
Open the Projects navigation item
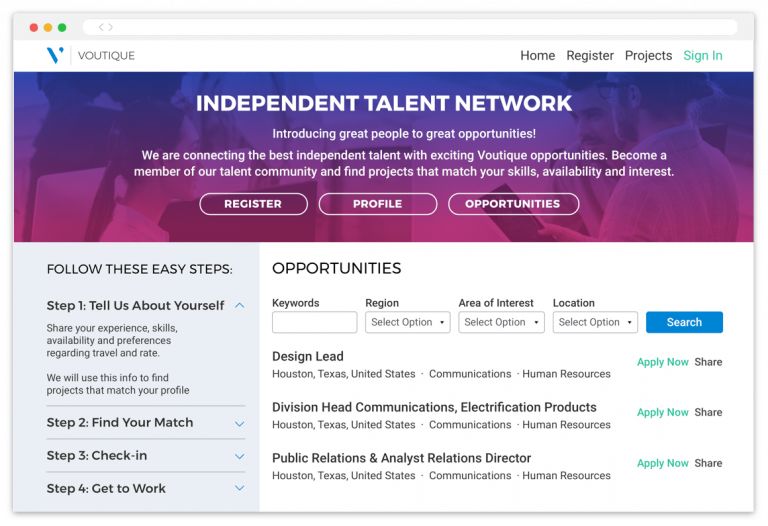coord(648,56)
